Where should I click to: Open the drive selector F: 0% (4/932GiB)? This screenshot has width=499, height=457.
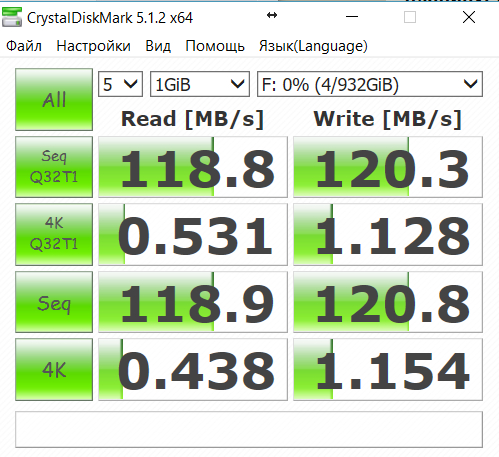click(x=370, y=84)
